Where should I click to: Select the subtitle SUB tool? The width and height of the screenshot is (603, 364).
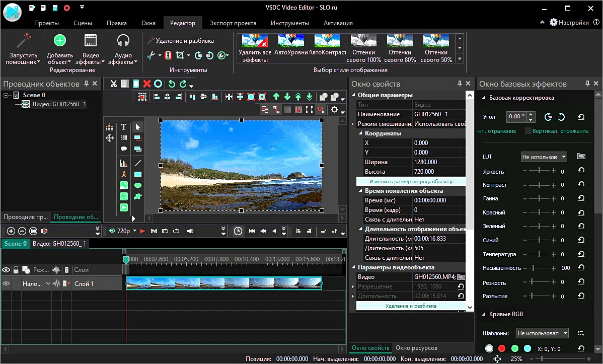pos(124,138)
